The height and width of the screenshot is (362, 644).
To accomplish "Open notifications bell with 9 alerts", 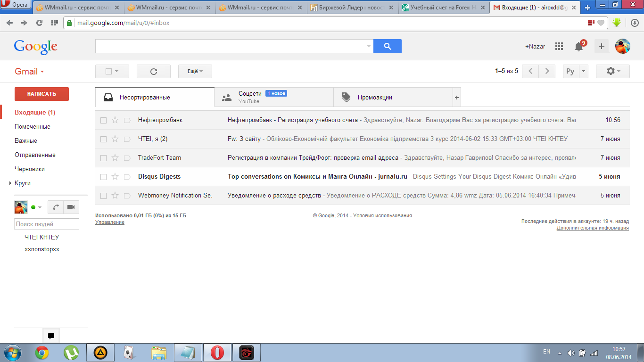I will point(579,46).
